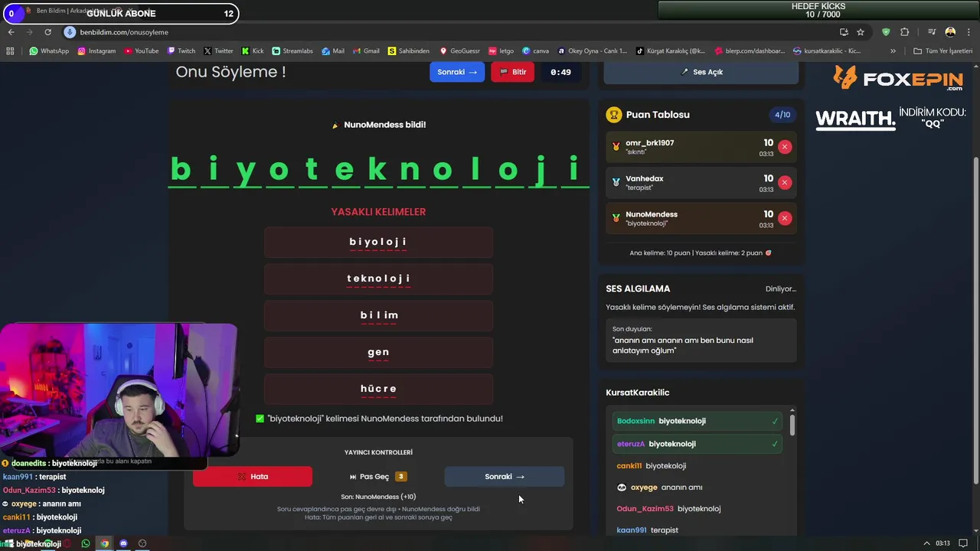
Task: Click the Pas Geç button
Action: [378, 477]
